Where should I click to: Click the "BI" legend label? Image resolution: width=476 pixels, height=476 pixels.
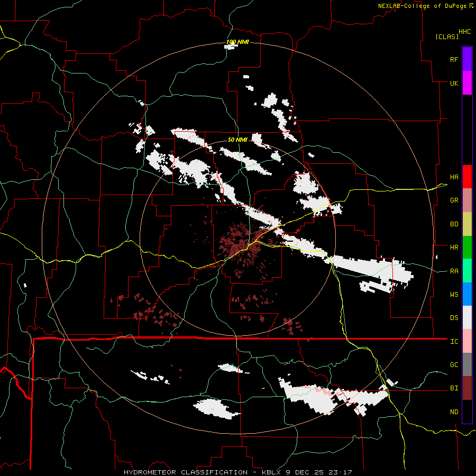[x=454, y=388]
